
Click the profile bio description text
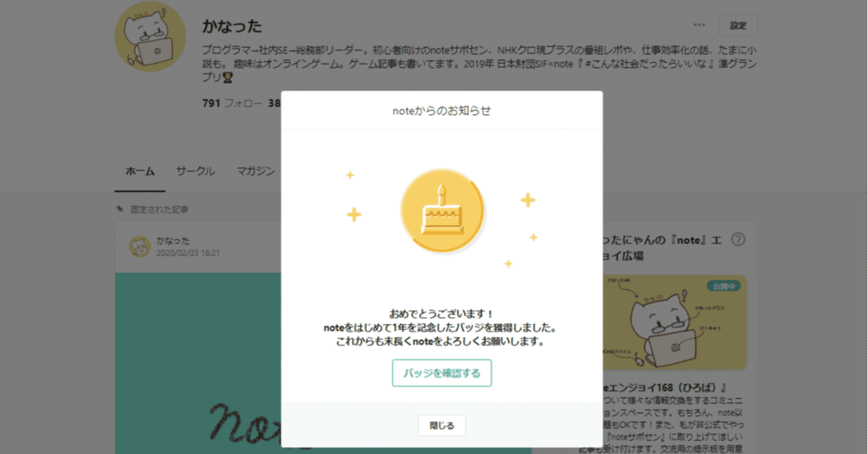point(479,64)
